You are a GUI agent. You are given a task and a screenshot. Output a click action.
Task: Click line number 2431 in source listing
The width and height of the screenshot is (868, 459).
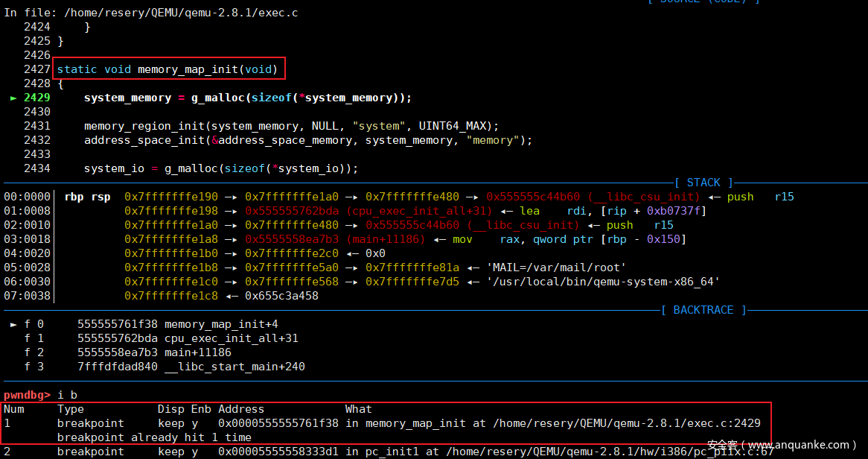click(x=36, y=126)
